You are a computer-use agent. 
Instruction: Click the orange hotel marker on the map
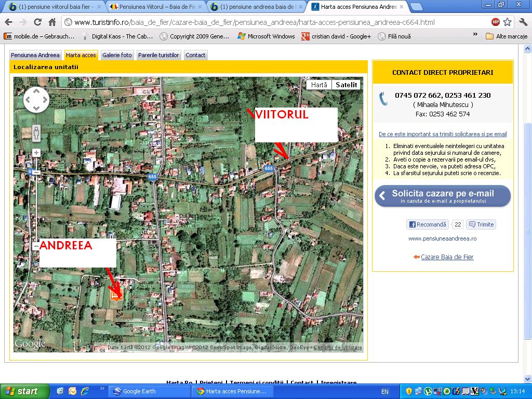(x=116, y=296)
